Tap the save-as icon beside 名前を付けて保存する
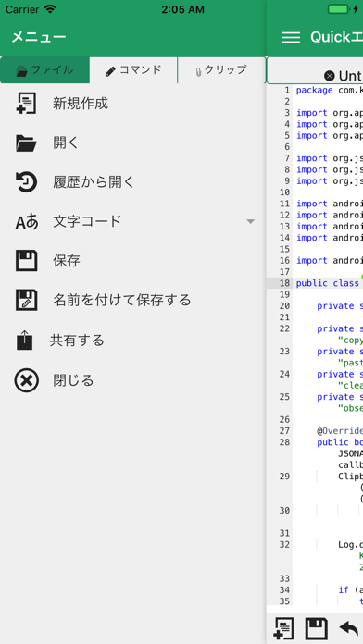The width and height of the screenshot is (363, 644). pyautogui.click(x=26, y=300)
